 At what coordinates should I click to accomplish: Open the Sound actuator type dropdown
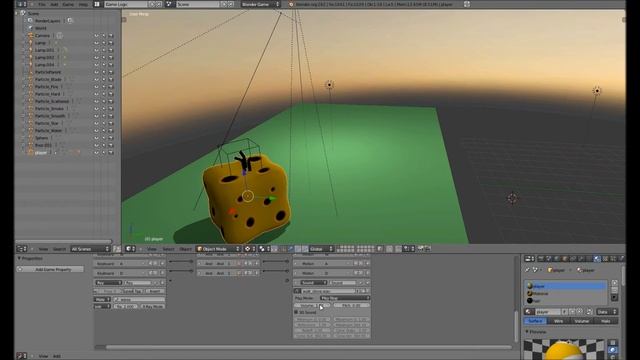(x=314, y=283)
